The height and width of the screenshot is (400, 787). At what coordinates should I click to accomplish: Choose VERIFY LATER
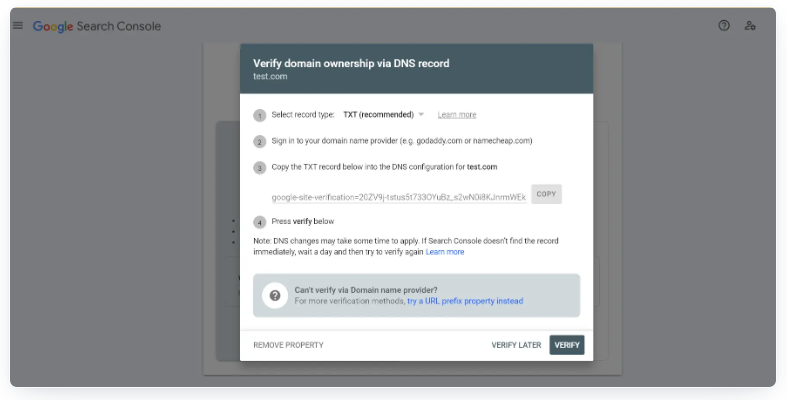[516, 345]
